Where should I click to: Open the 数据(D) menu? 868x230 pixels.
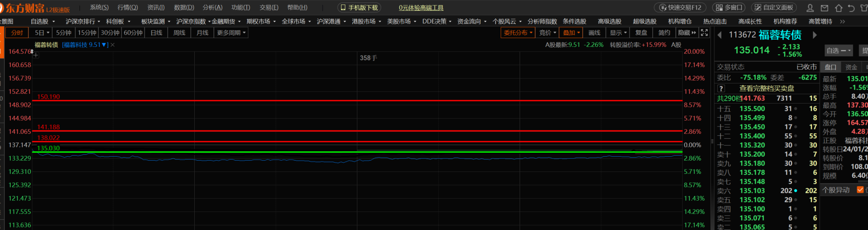(x=184, y=8)
